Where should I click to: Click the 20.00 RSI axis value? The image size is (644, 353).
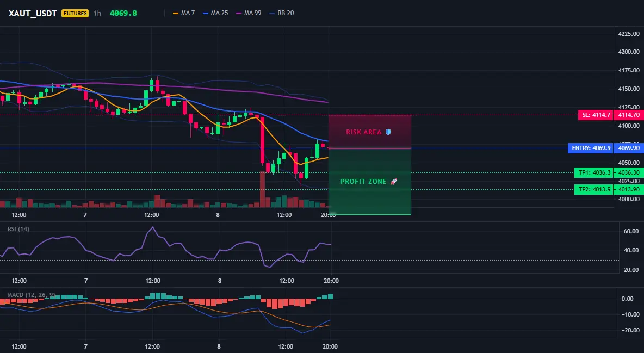[631, 270]
